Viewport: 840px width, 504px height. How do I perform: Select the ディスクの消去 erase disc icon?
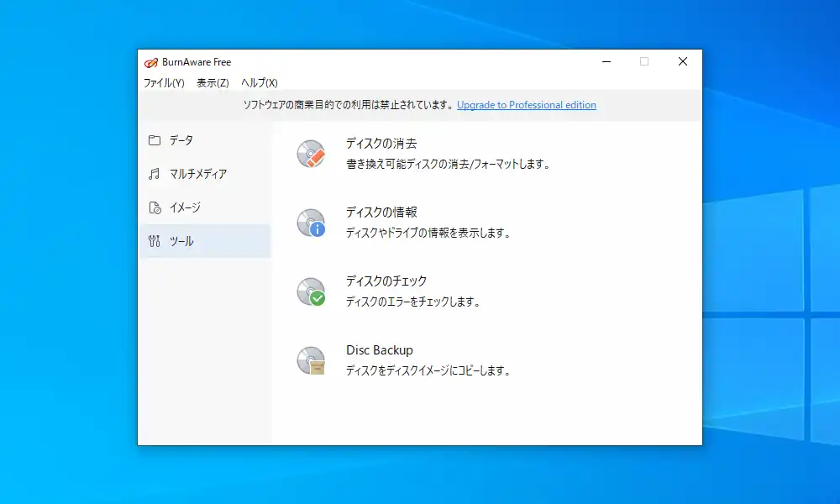312,153
